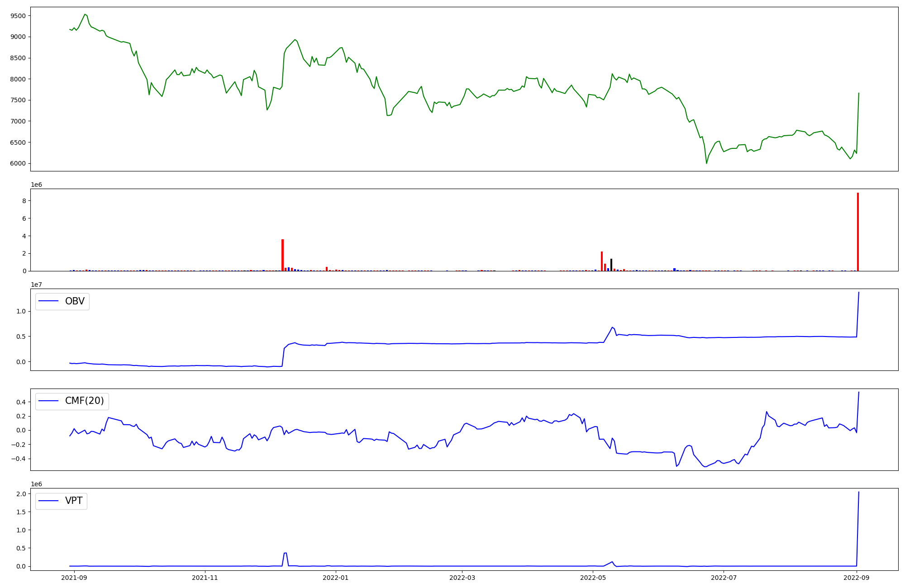The image size is (905, 588).
Task: Click the OBV legend label
Action: coord(75,301)
